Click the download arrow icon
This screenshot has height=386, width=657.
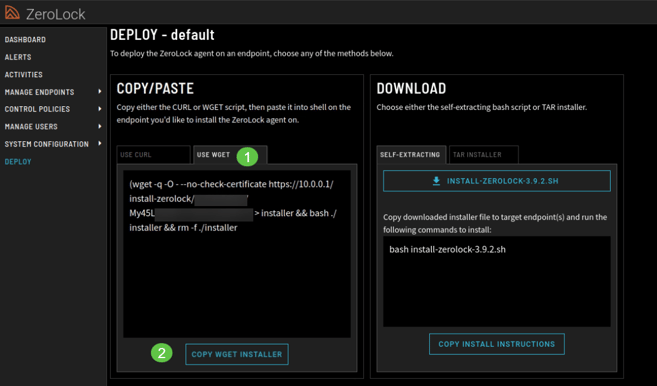[x=436, y=181]
